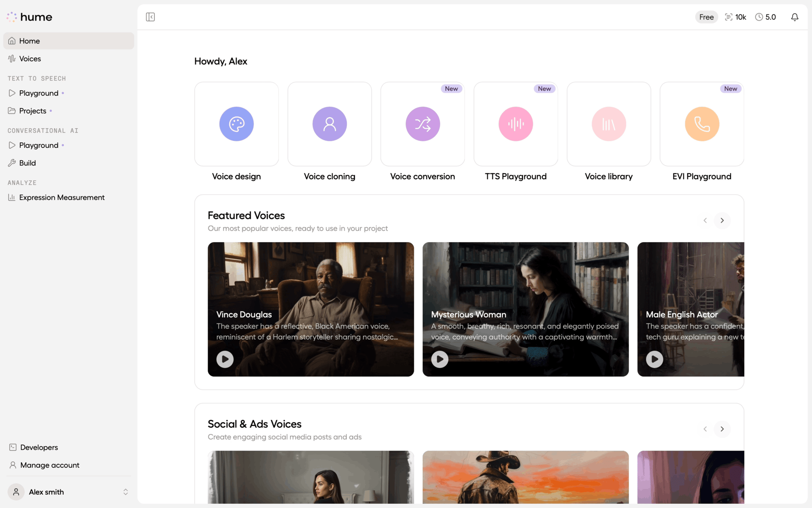Click the Voice design label
This screenshot has height=508, width=812.
(236, 177)
